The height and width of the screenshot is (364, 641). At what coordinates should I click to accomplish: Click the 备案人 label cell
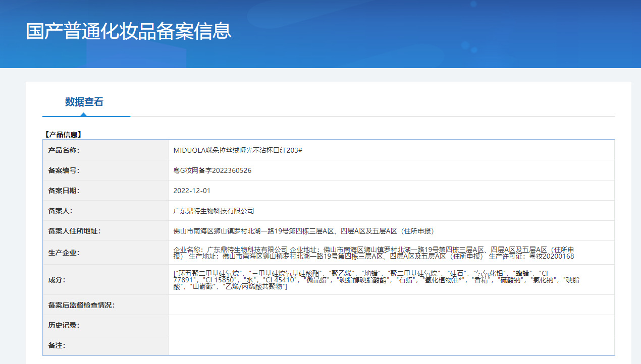[x=105, y=211]
